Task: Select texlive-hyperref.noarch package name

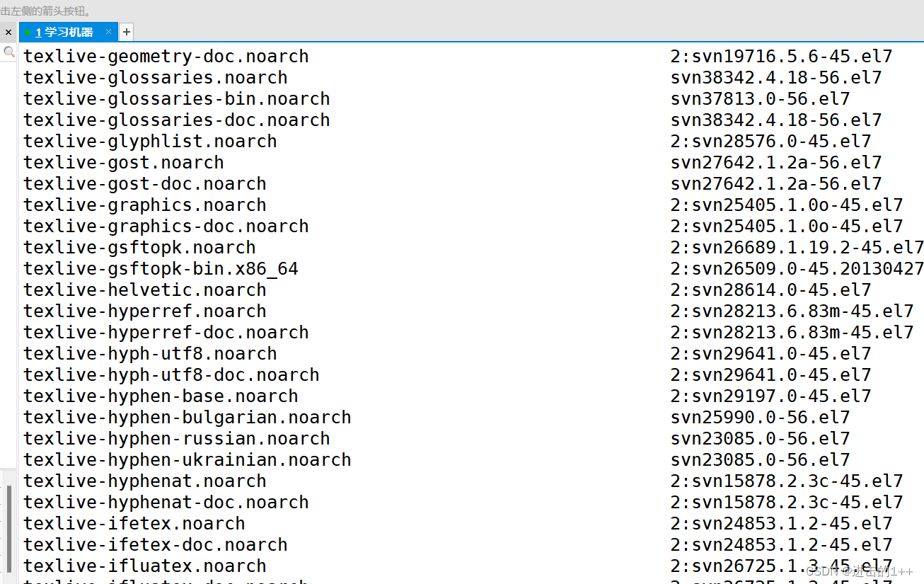Action: (145, 311)
